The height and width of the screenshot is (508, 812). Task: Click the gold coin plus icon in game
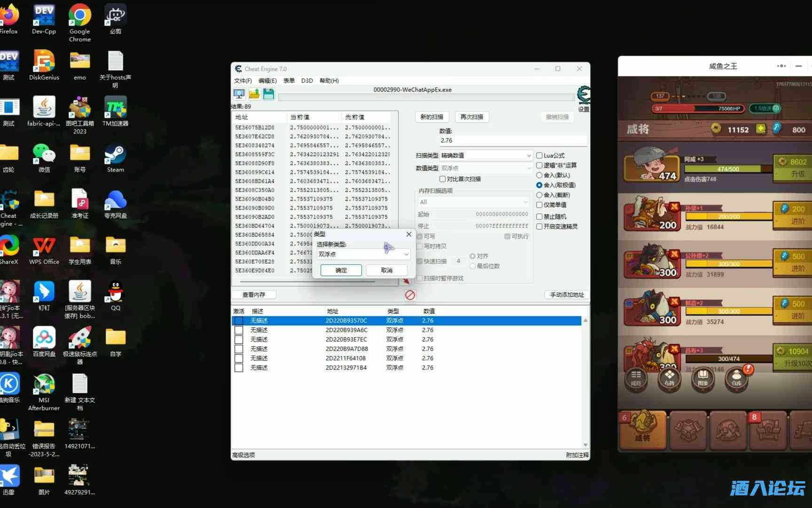tap(761, 129)
